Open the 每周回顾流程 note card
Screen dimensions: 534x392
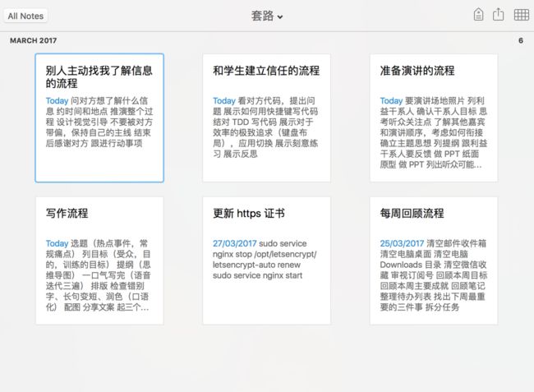434,261
